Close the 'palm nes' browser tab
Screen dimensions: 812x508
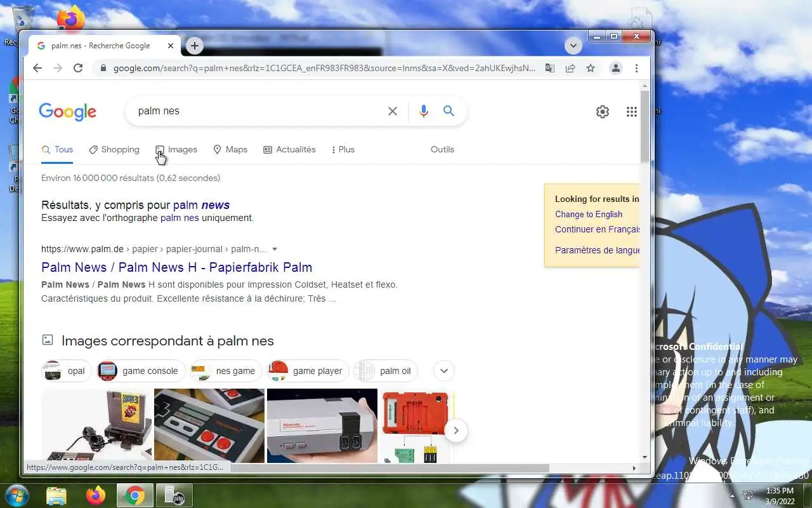coord(171,46)
